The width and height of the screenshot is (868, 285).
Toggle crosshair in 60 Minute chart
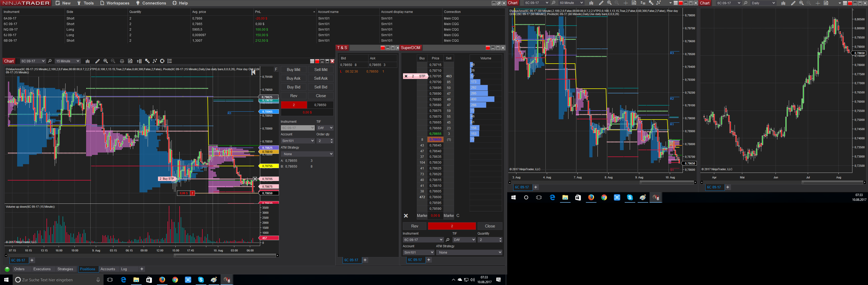pos(626,3)
